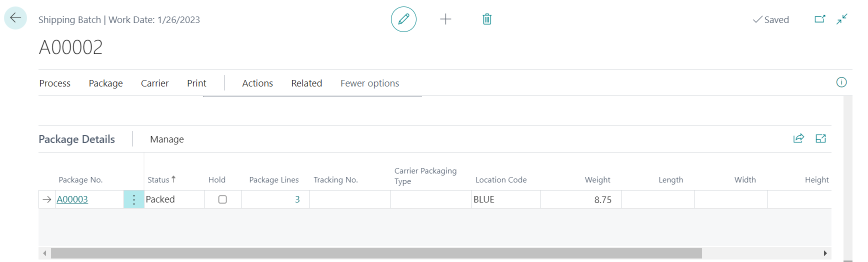Click share icon in Package Details
This screenshot has width=868, height=262.
[x=798, y=139]
